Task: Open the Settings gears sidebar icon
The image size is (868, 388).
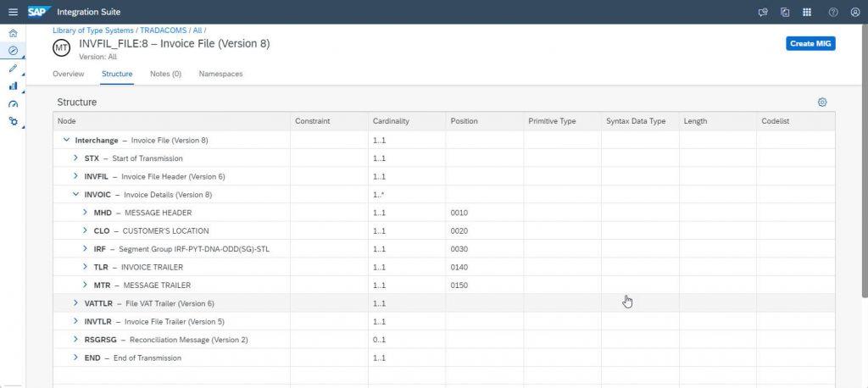Action: click(x=14, y=121)
